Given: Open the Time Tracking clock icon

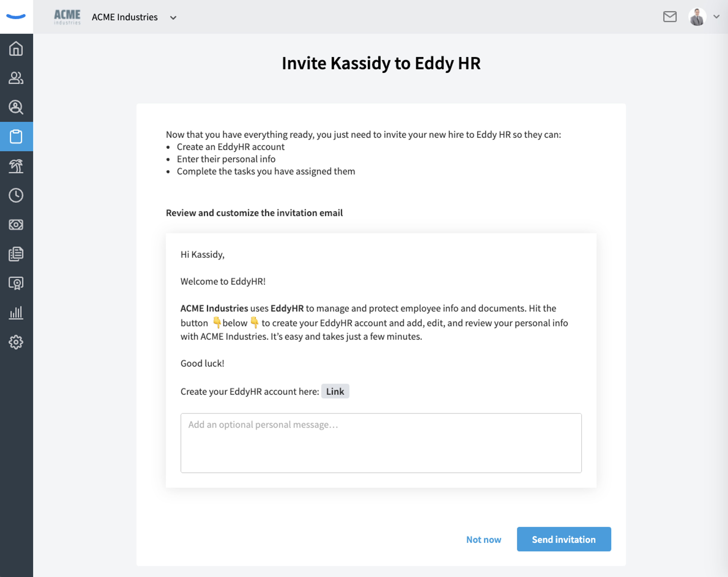Looking at the screenshot, I should [x=16, y=195].
